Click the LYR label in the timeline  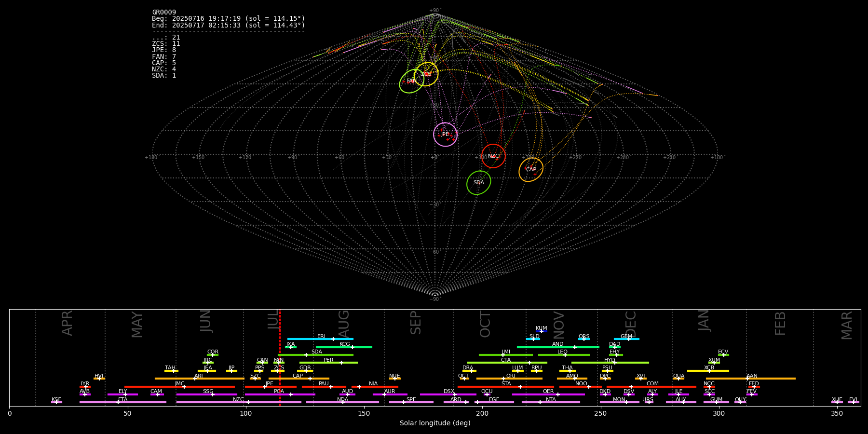[x=85, y=384]
